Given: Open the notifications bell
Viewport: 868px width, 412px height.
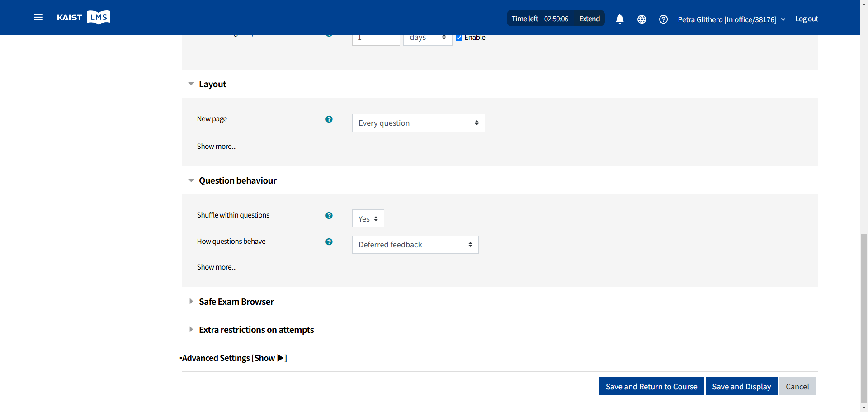Looking at the screenshot, I should [620, 19].
